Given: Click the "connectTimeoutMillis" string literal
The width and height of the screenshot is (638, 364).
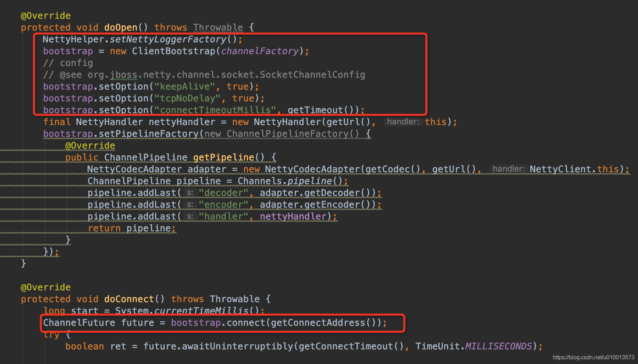Looking at the screenshot, I should pyautogui.click(x=215, y=110).
